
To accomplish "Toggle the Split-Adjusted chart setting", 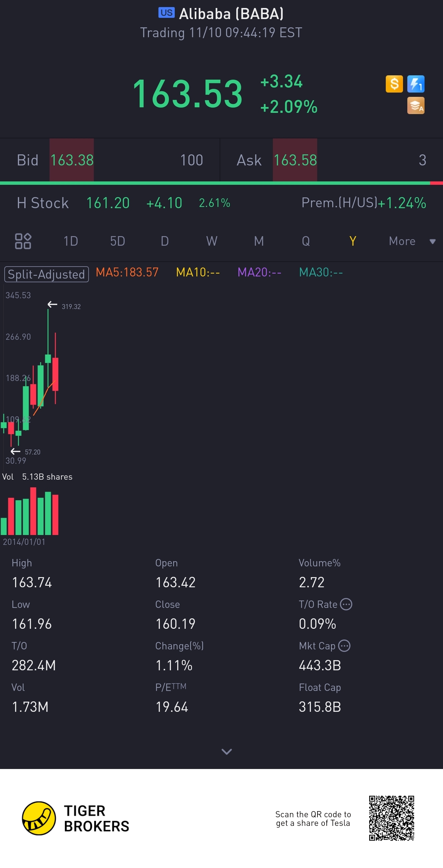I will [46, 274].
